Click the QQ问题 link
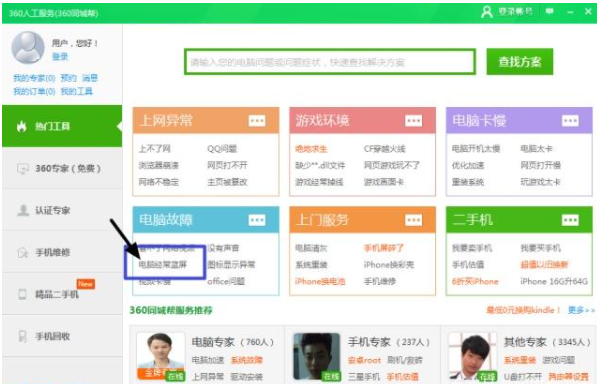 [222, 149]
